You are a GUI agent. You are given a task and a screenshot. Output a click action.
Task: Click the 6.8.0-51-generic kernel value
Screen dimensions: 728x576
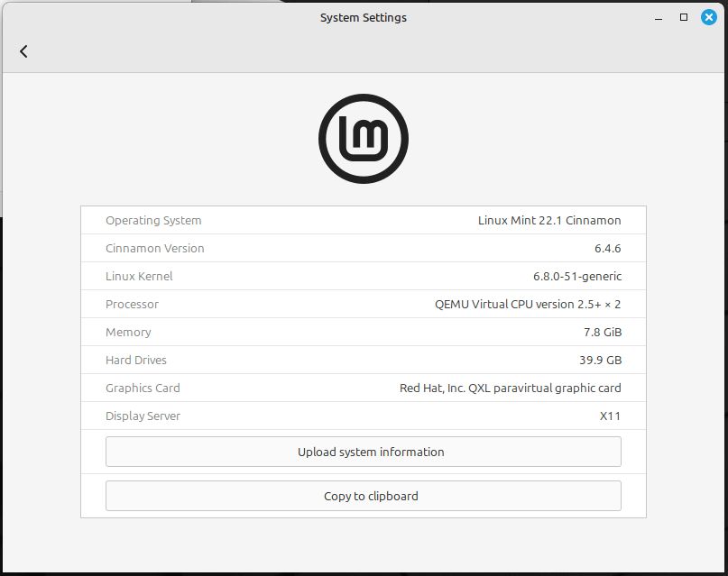click(576, 276)
